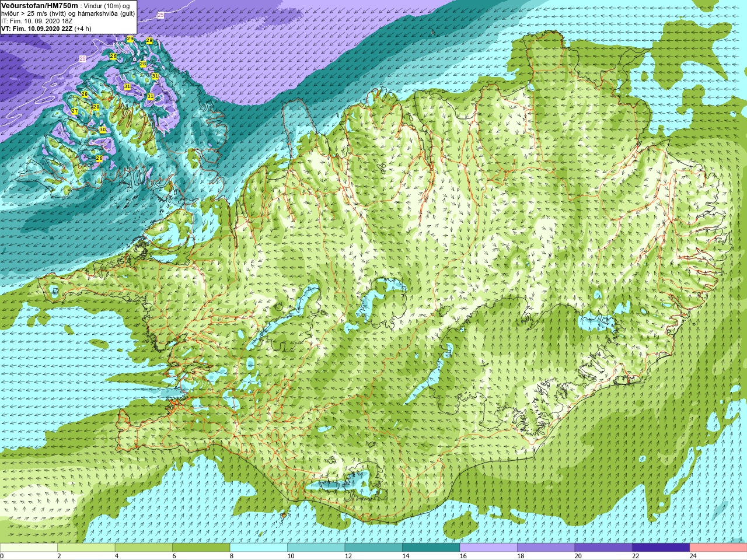This screenshot has height=560, width=747.
Task: Select the 'hviður > 25 m/s (hvítt)' description text
Action: (x=34, y=13)
